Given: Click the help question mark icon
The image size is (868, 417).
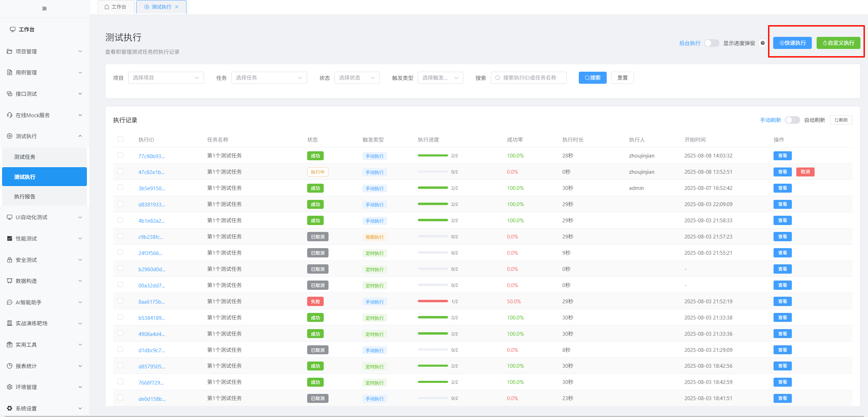Looking at the screenshot, I should [763, 43].
